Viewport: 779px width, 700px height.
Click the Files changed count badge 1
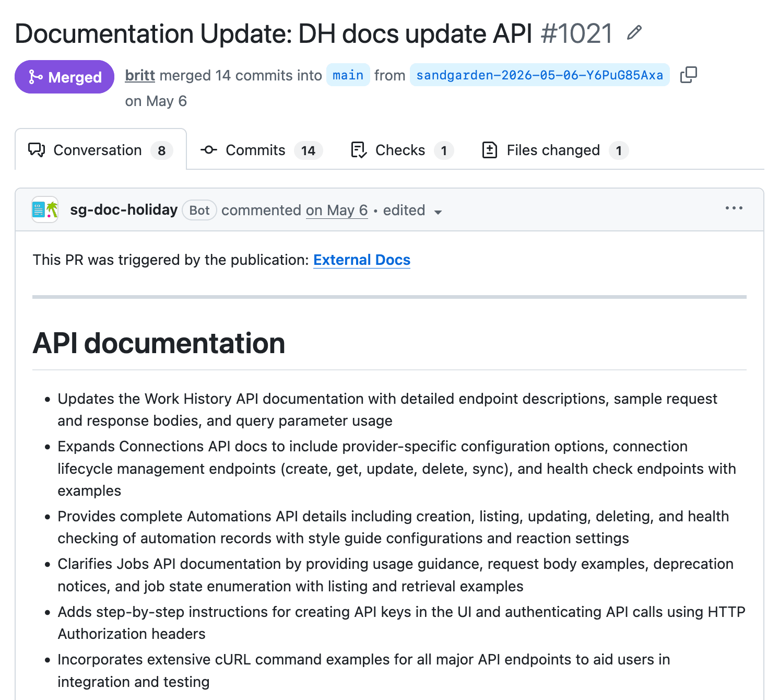[619, 150]
